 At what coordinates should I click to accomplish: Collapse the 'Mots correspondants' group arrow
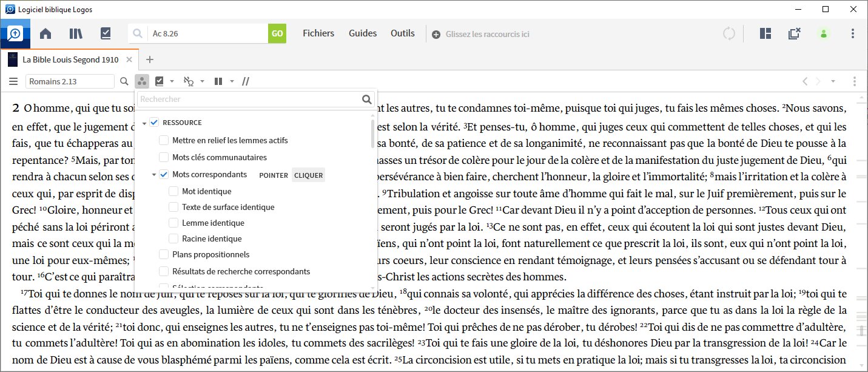point(154,175)
